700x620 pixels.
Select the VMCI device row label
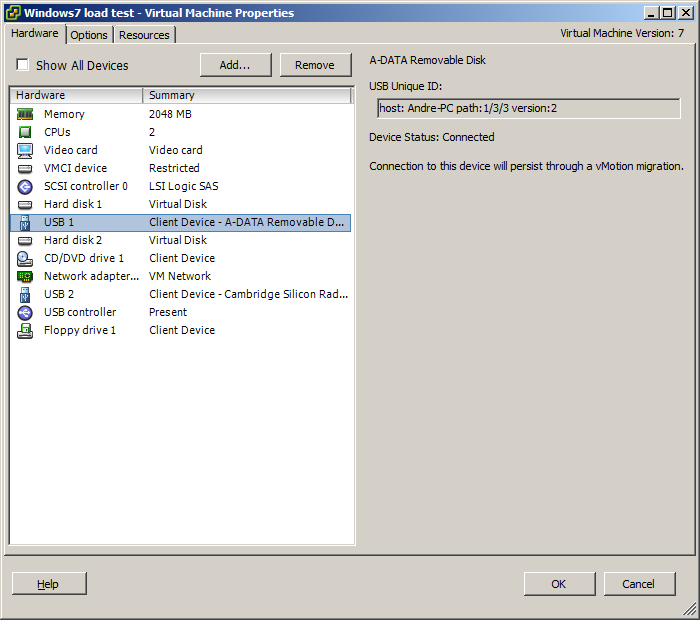click(75, 168)
